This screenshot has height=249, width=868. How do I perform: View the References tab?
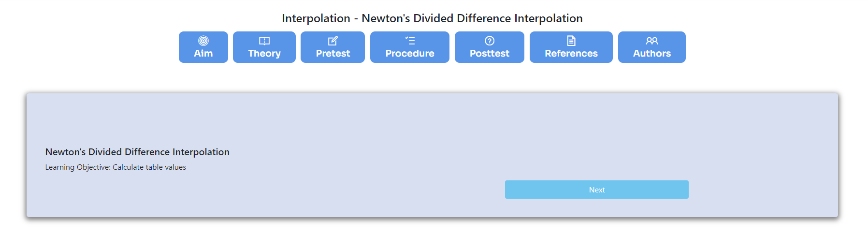(571, 53)
